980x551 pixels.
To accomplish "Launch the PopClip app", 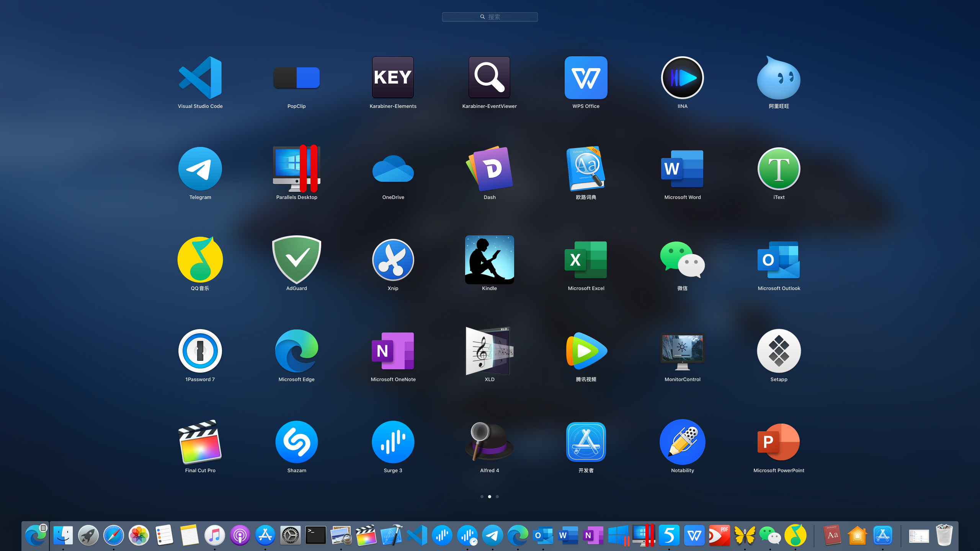I will pos(297,78).
